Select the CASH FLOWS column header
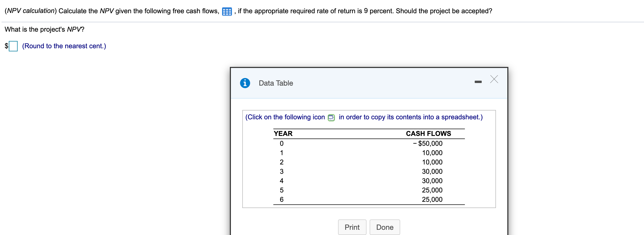Viewport: 644px width, 235px height. point(428,134)
